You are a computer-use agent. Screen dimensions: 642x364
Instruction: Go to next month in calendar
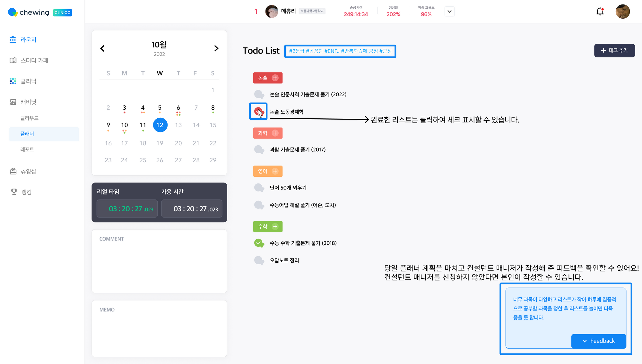point(216,48)
